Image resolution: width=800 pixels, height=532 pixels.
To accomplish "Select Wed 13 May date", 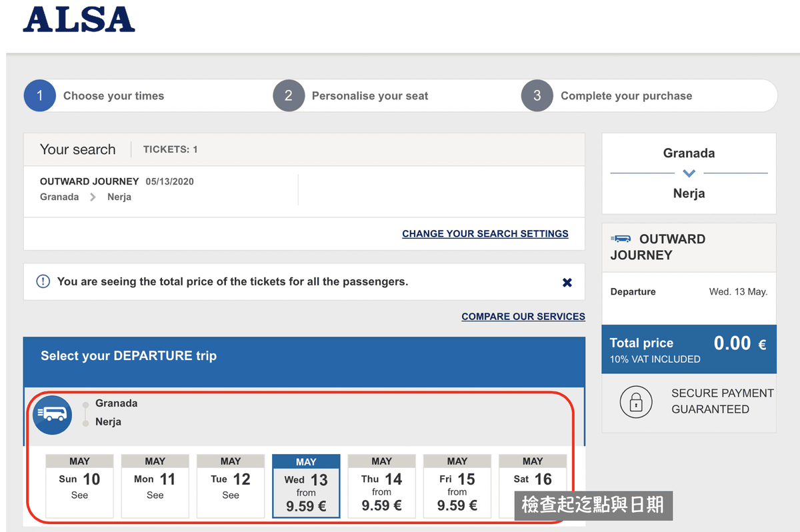I will 306,486.
